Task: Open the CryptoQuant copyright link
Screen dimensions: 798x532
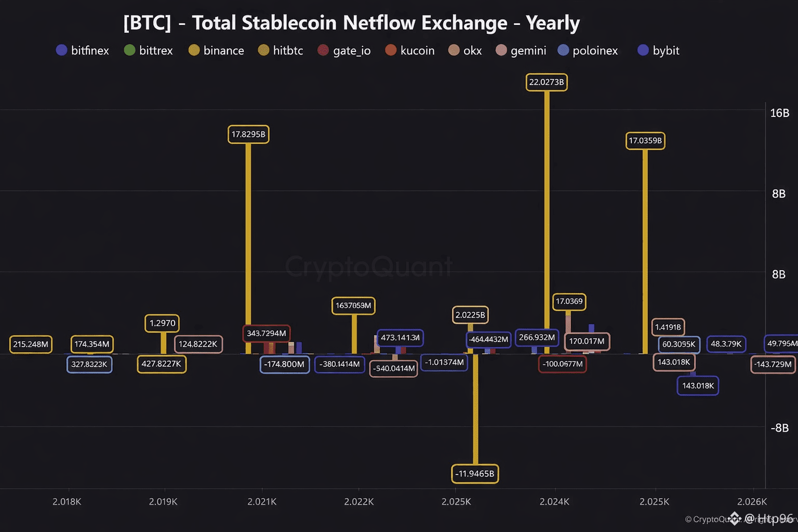Action: coord(709,520)
